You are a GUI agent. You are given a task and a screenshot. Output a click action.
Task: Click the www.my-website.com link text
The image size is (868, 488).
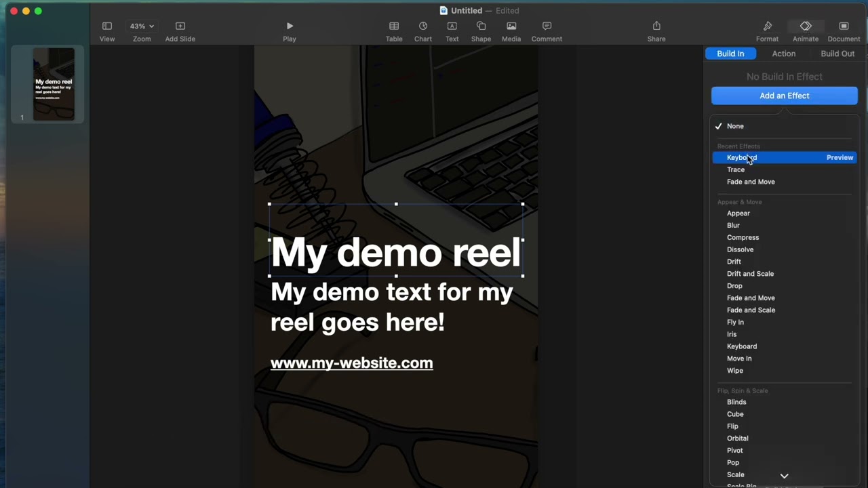point(351,363)
